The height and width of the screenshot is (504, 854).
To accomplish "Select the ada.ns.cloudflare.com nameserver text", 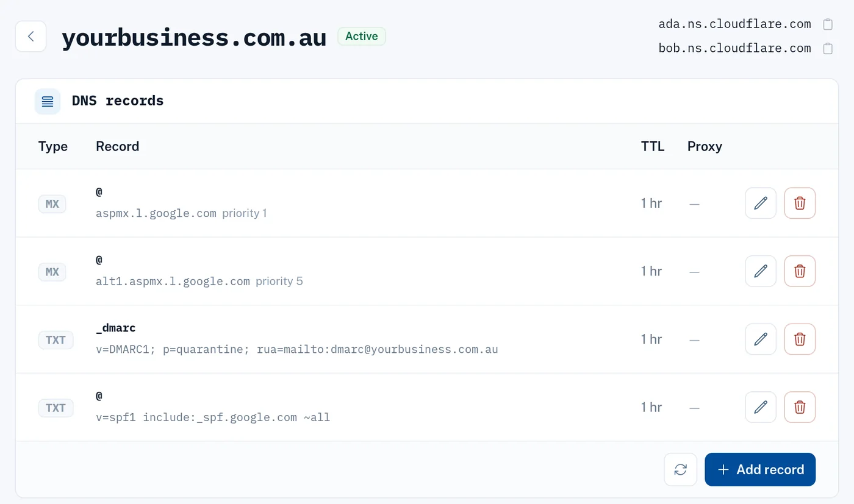I will click(x=734, y=24).
